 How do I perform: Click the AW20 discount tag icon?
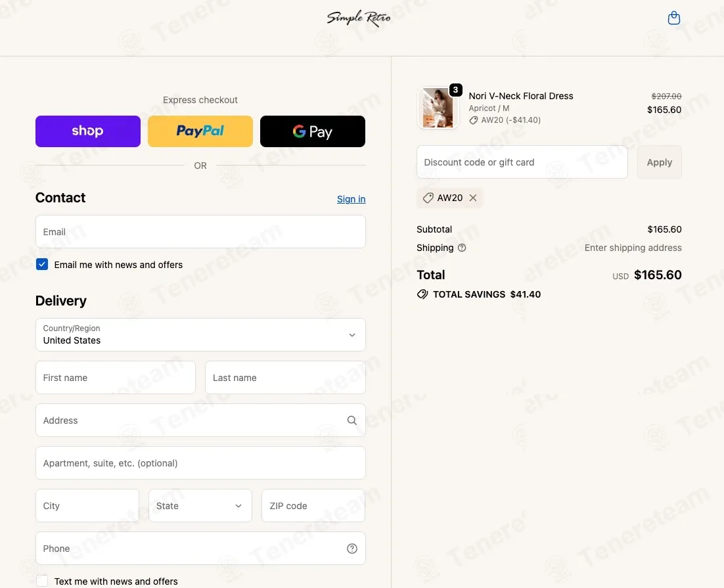[x=428, y=198]
